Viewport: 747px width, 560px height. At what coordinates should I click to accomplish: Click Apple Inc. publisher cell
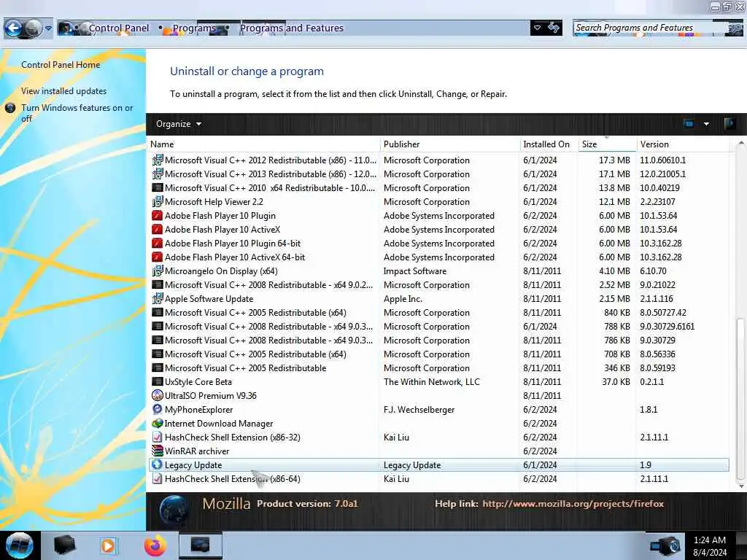click(x=403, y=298)
